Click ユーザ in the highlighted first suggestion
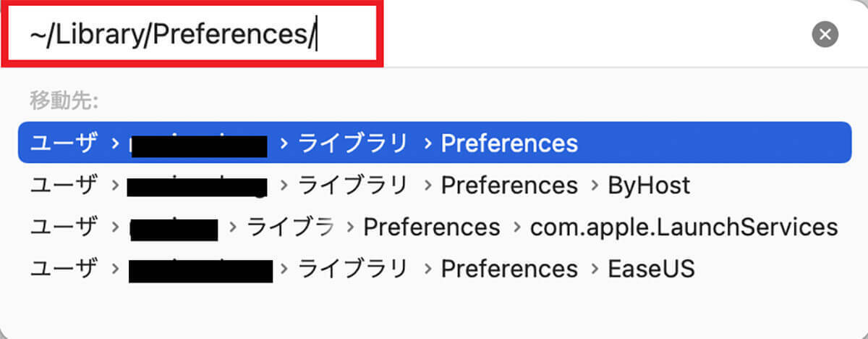This screenshot has width=868, height=339. (x=63, y=143)
